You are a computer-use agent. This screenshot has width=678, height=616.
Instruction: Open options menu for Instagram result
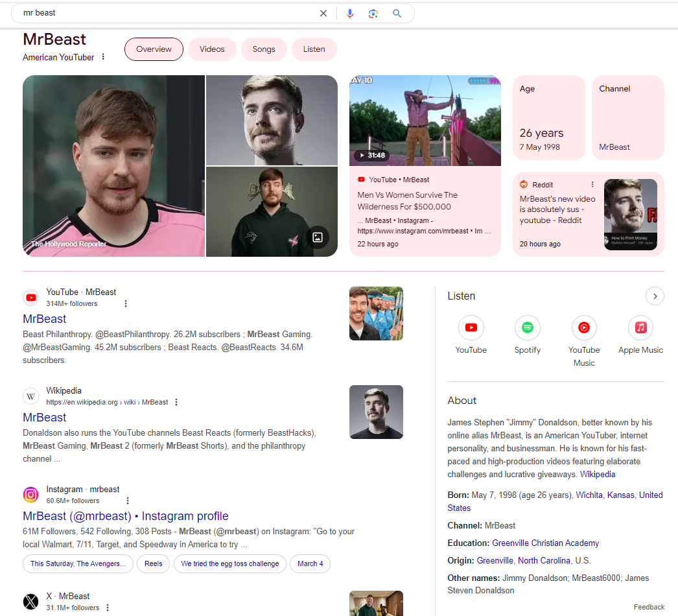coord(128,501)
